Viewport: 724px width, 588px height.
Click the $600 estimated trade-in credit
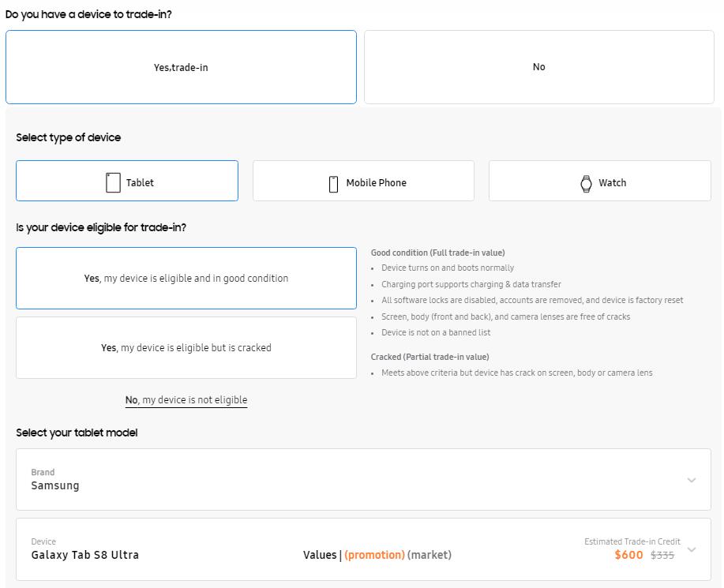click(628, 555)
